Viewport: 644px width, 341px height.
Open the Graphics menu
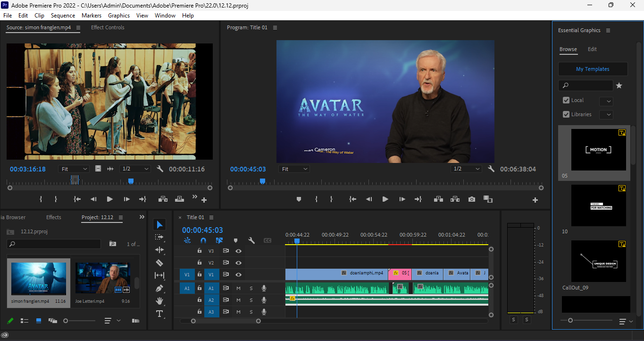pos(119,16)
